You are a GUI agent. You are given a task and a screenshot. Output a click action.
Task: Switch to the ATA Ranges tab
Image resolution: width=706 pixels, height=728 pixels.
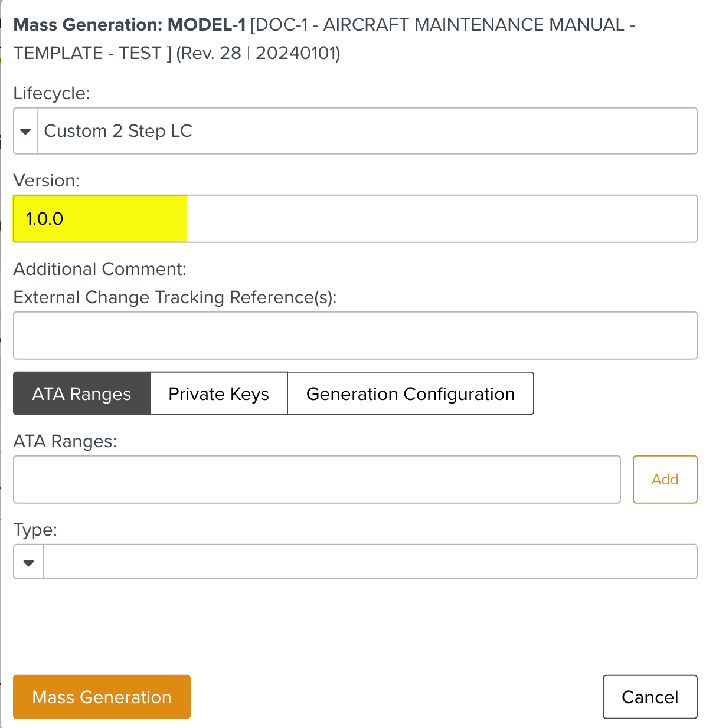(81, 393)
